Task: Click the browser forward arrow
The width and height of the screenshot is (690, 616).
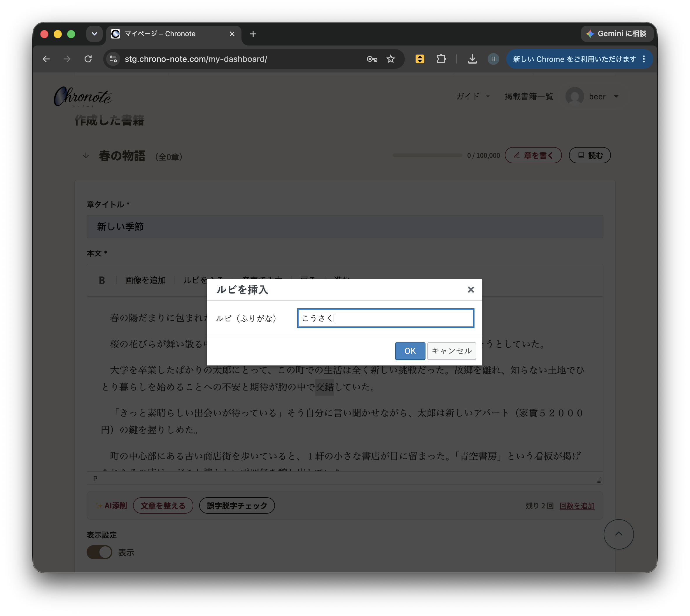Action: pyautogui.click(x=67, y=59)
